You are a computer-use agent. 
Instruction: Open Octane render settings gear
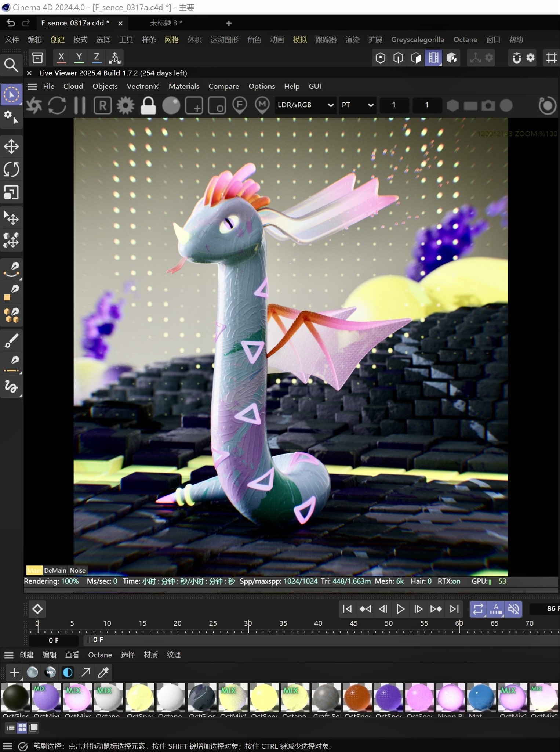[126, 105]
